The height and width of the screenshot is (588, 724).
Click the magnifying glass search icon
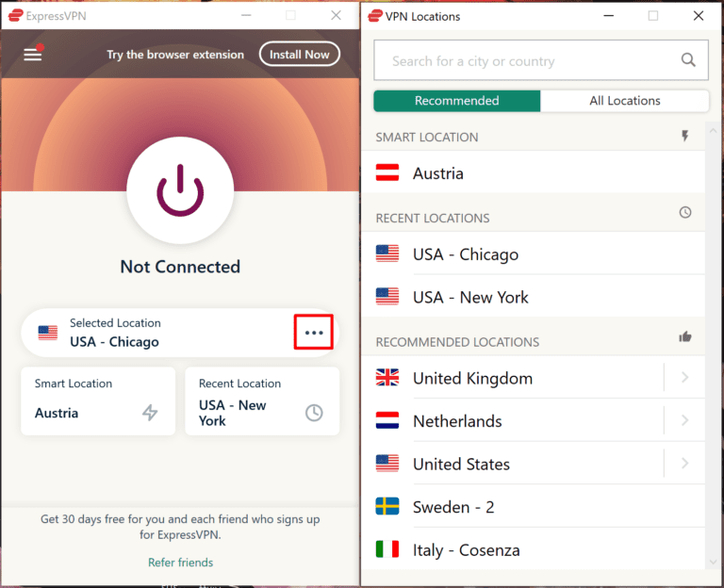(x=688, y=61)
